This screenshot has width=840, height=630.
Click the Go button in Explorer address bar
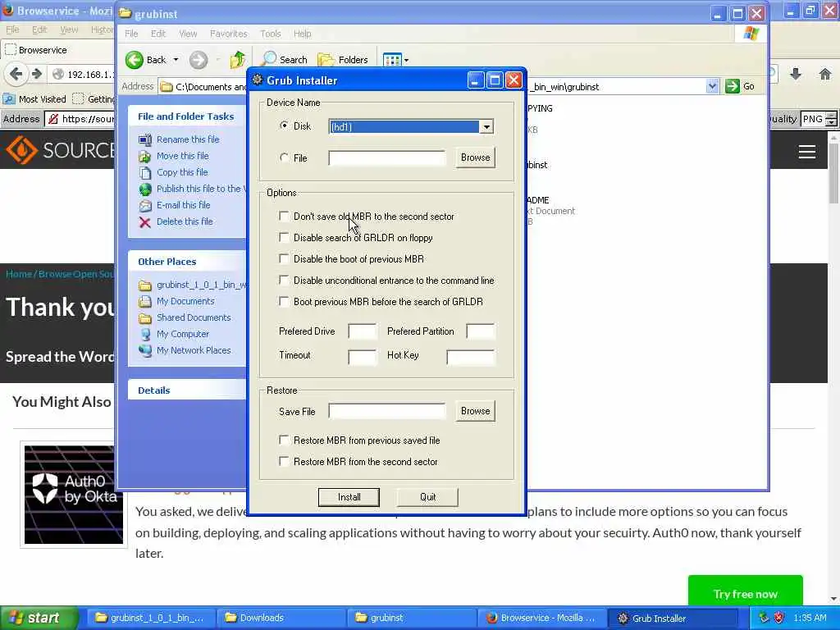(x=740, y=86)
